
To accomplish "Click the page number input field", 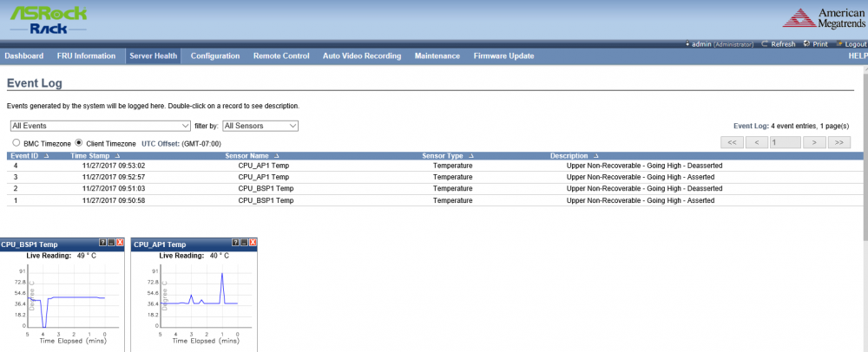I will 785,142.
